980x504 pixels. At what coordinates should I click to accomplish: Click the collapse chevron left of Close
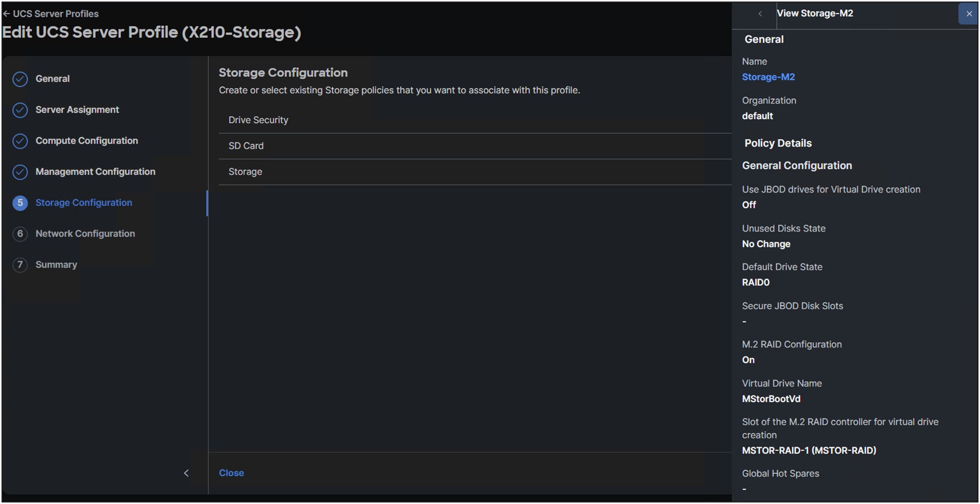pyautogui.click(x=186, y=473)
